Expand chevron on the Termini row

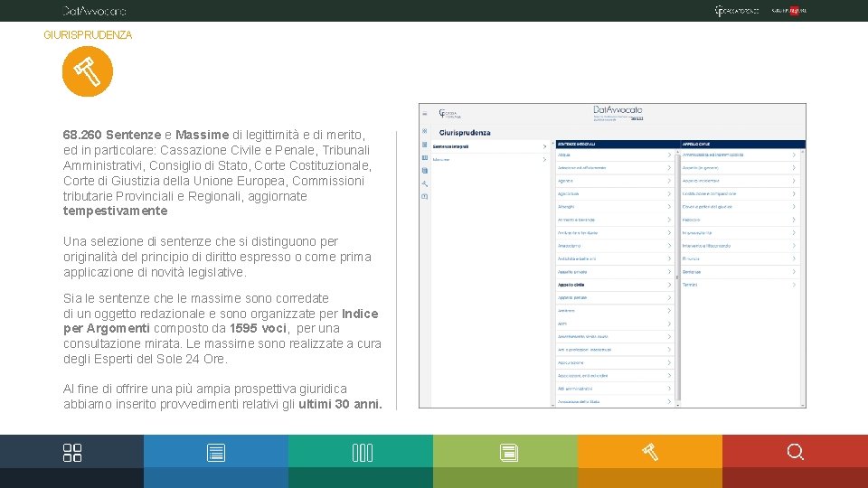click(794, 285)
